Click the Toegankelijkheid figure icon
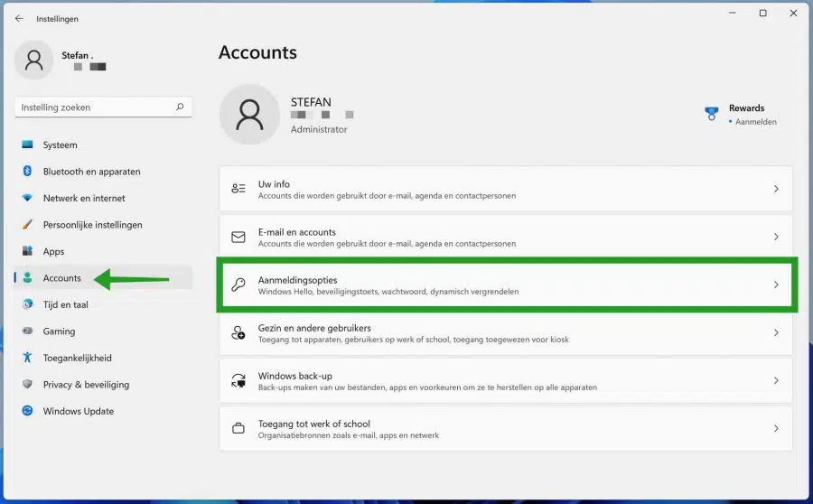Image resolution: width=813 pixels, height=504 pixels. 27,358
